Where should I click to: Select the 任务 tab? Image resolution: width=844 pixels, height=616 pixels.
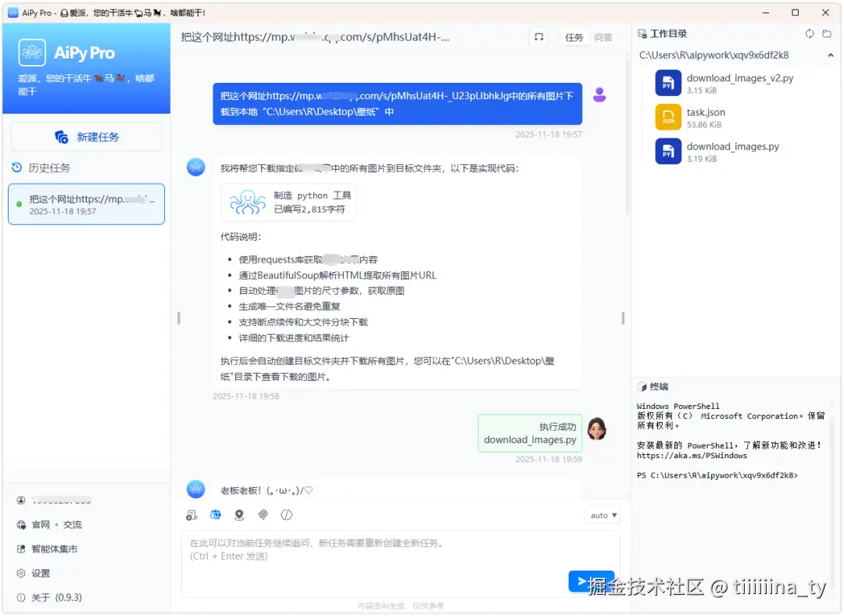tap(574, 37)
